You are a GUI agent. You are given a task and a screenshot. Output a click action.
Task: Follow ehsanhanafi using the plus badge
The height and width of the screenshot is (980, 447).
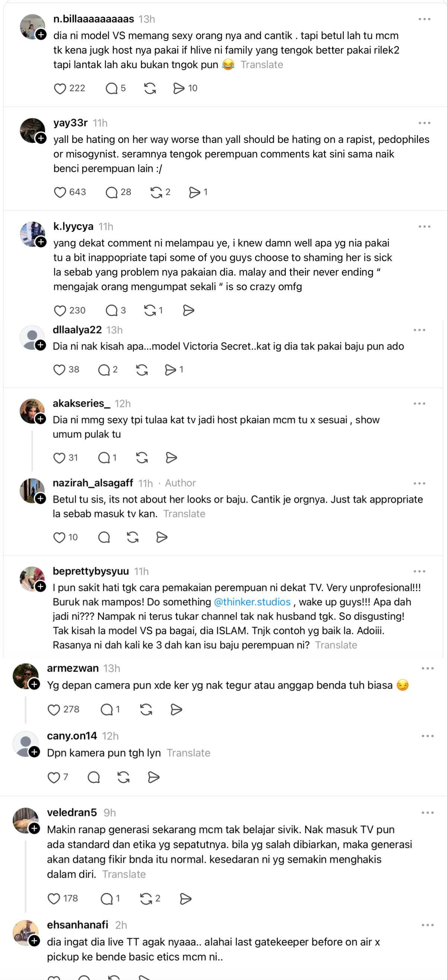(35, 941)
